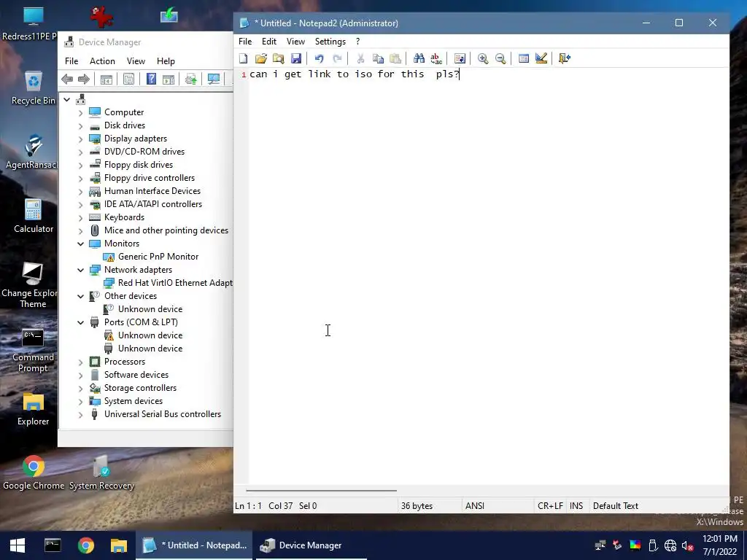The width and height of the screenshot is (747, 560).
Task: Undo the last edit in Notepad2
Action: pyautogui.click(x=320, y=58)
